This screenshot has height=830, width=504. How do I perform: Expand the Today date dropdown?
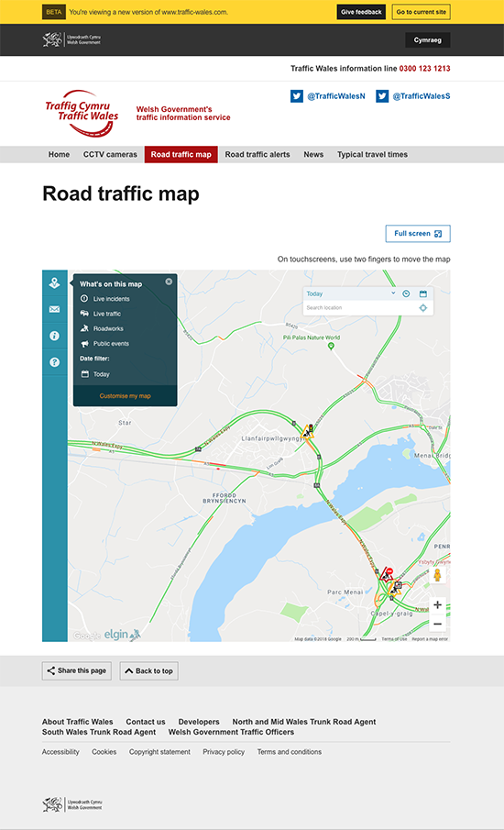(x=351, y=293)
